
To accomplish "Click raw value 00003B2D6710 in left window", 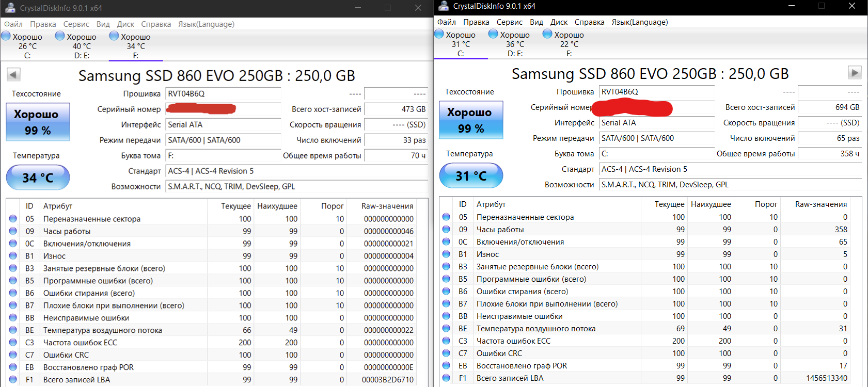I will 388,380.
